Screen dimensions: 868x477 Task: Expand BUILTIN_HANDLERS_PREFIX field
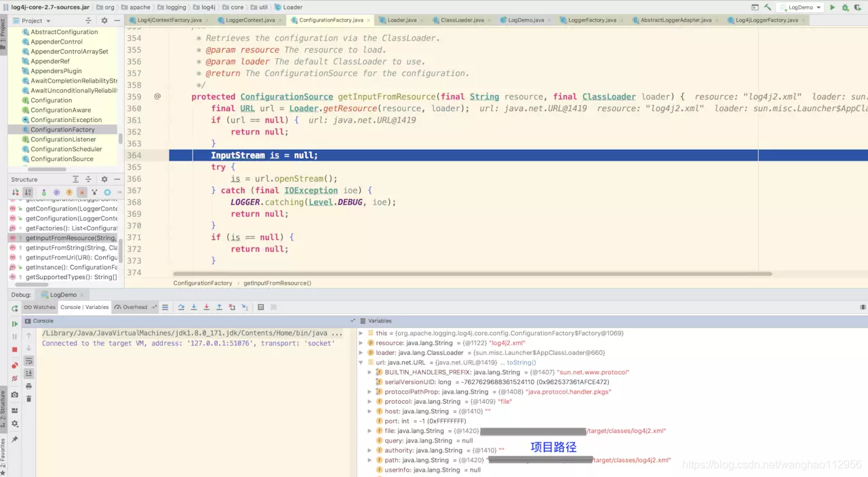[370, 372]
